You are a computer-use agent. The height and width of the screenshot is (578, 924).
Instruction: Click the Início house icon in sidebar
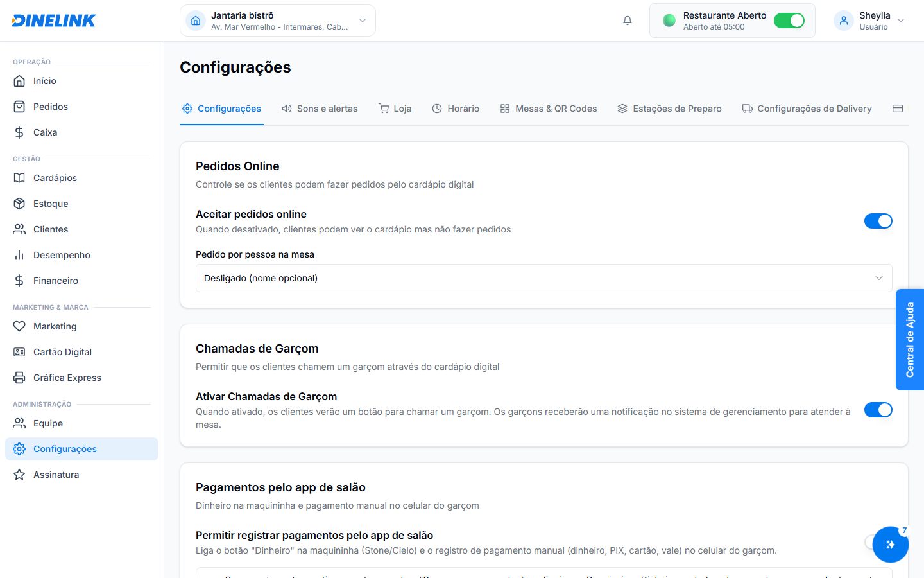(19, 81)
